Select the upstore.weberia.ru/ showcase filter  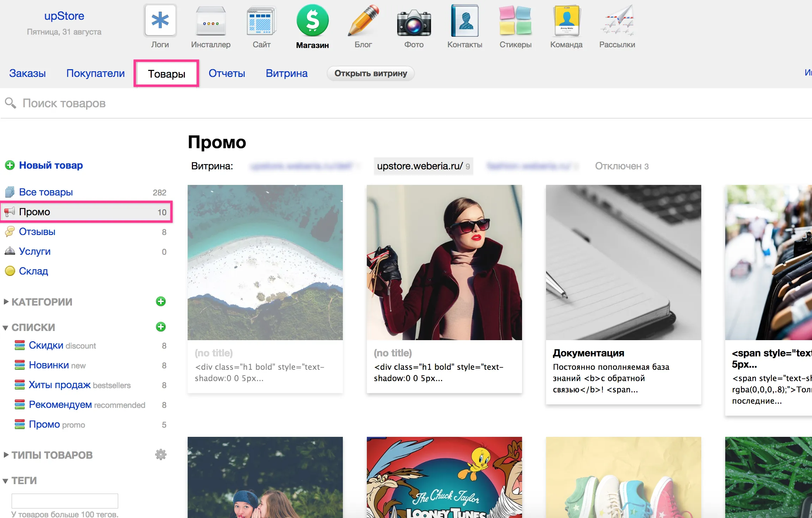click(x=423, y=166)
